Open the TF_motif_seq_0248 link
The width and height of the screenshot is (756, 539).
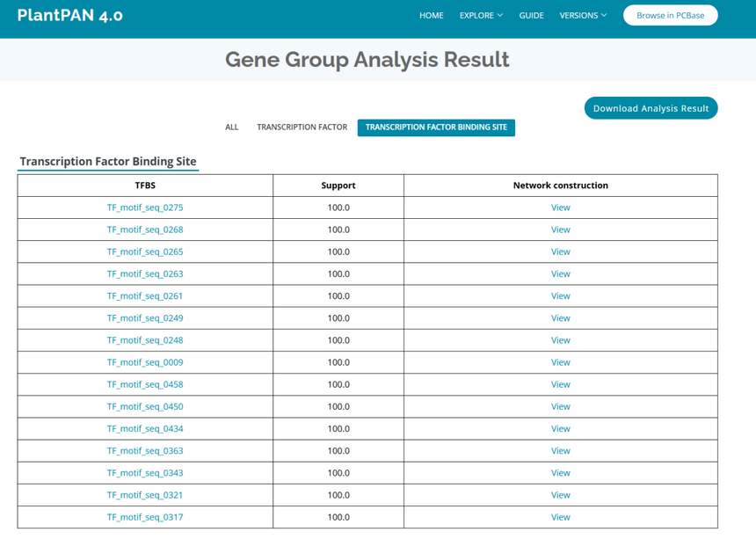(x=145, y=341)
